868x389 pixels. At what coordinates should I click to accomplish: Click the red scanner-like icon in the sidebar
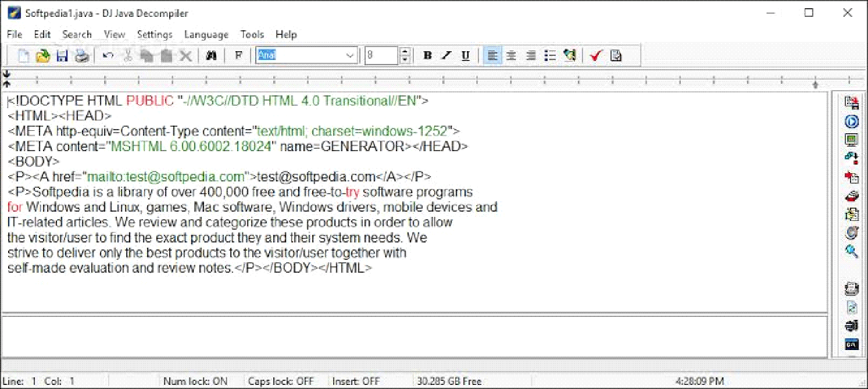[852, 196]
